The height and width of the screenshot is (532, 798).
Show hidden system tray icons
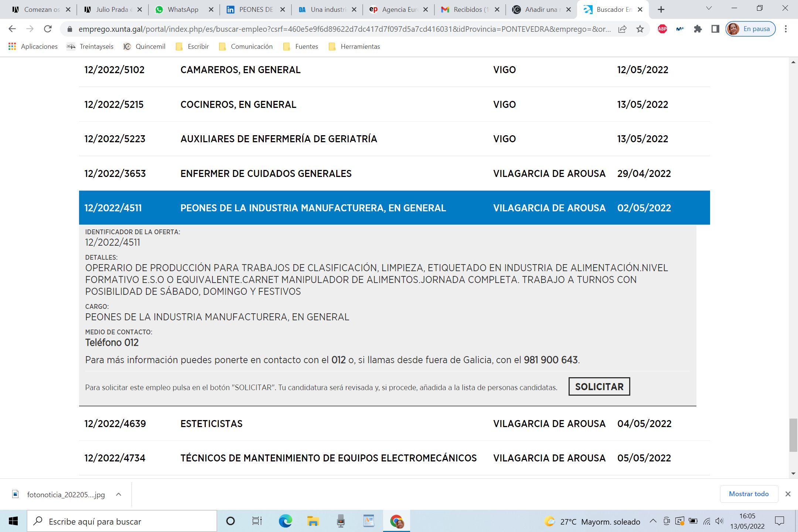[653, 521]
